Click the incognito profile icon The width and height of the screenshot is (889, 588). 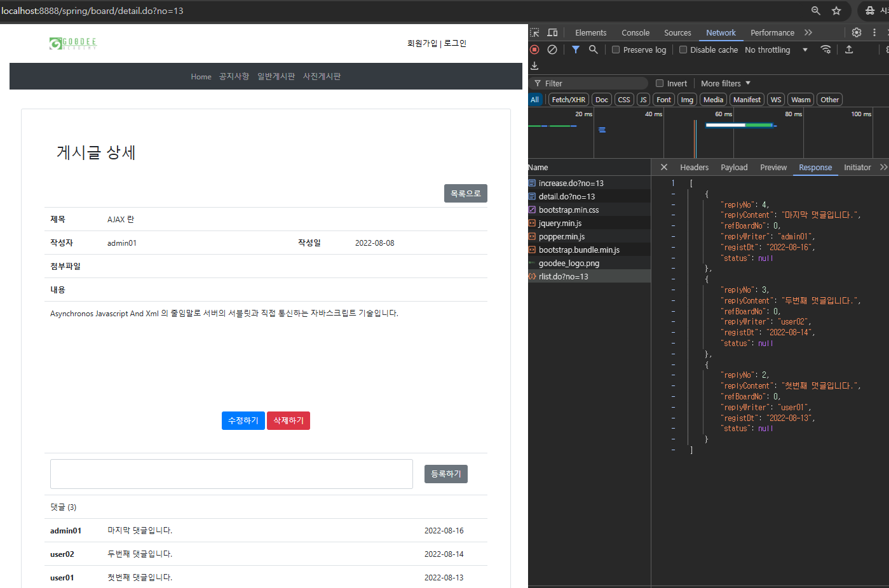tap(870, 11)
